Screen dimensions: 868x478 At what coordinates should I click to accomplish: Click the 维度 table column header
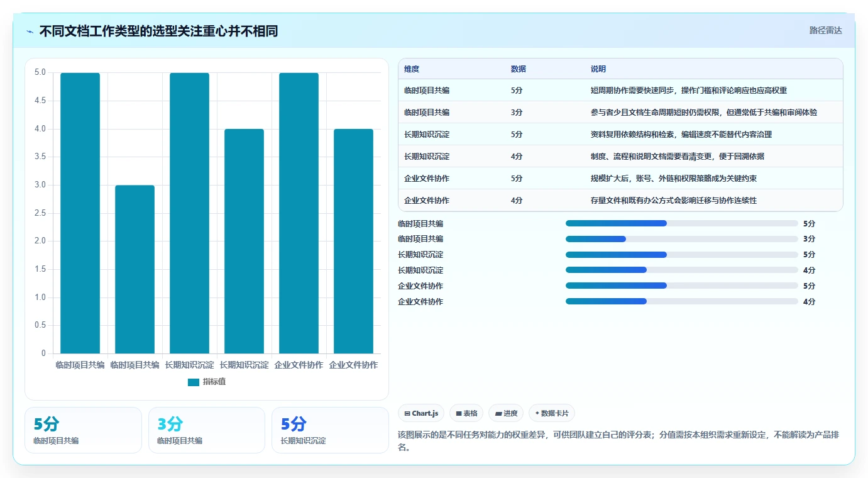tap(412, 69)
